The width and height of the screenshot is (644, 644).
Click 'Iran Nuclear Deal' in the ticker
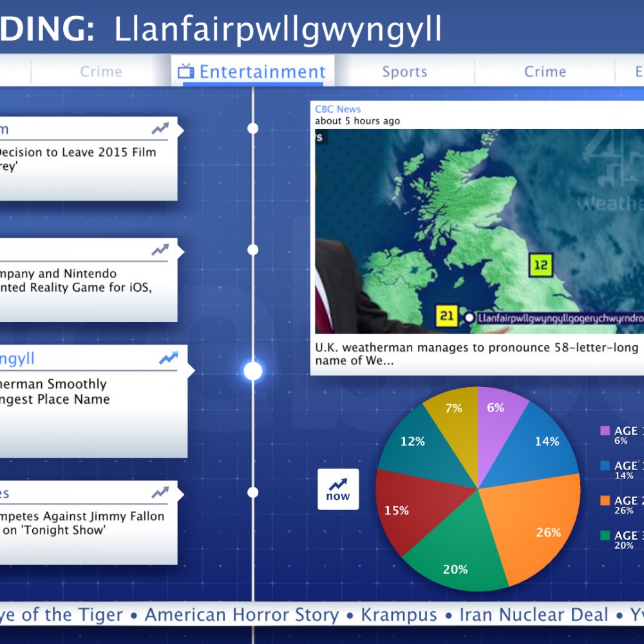click(x=533, y=615)
